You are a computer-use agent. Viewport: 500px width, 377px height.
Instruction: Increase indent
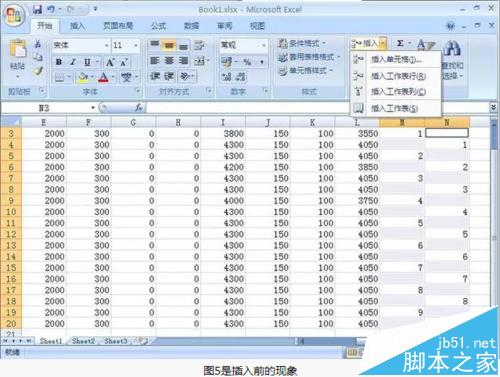(x=169, y=76)
